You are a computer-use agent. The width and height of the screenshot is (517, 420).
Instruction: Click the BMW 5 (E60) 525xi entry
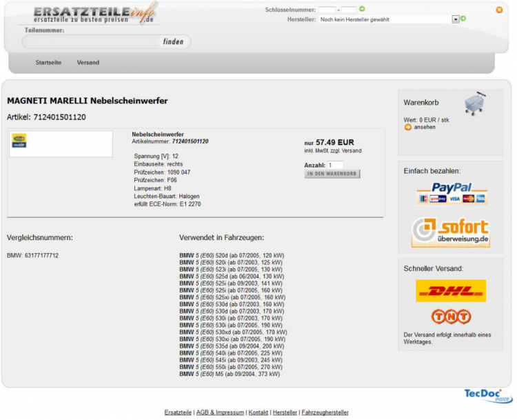point(232,297)
